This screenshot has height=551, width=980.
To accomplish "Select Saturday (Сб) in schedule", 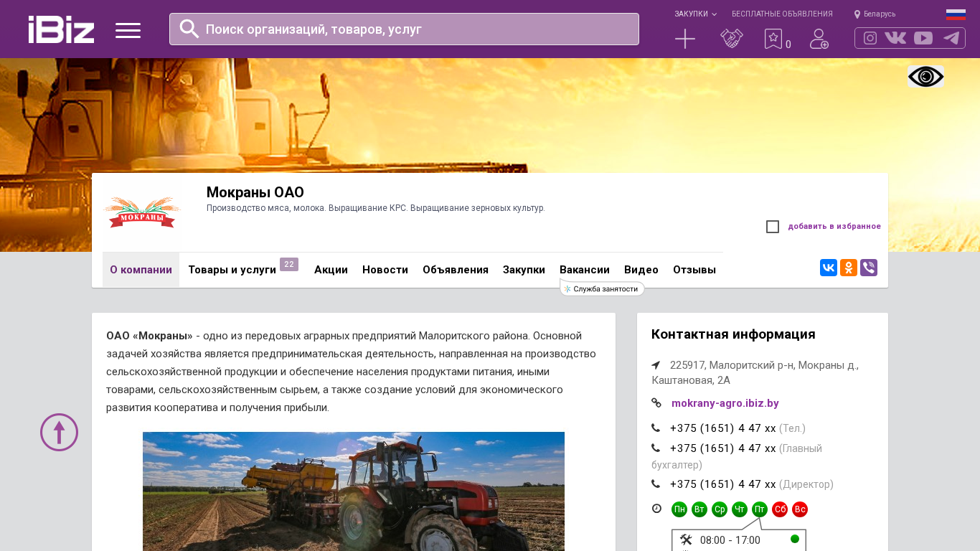I will [780, 509].
